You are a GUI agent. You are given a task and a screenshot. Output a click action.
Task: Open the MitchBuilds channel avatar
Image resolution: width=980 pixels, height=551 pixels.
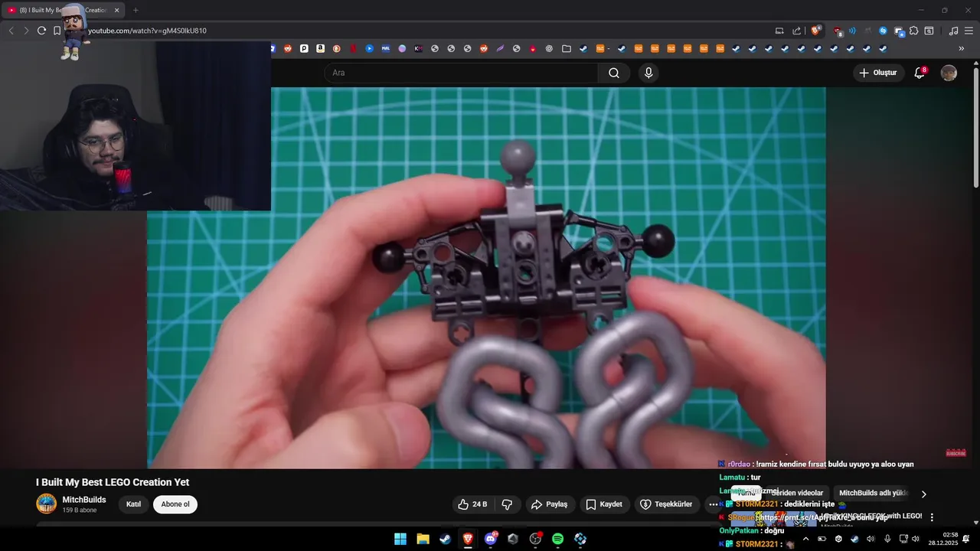click(x=47, y=504)
